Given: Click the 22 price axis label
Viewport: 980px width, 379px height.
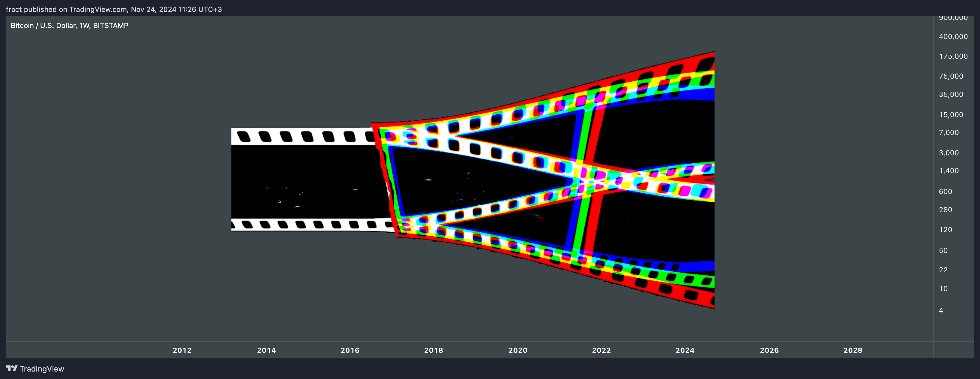Looking at the screenshot, I should (943, 270).
